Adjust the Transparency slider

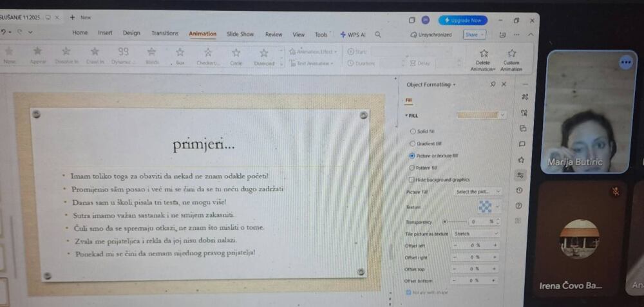tap(454, 221)
